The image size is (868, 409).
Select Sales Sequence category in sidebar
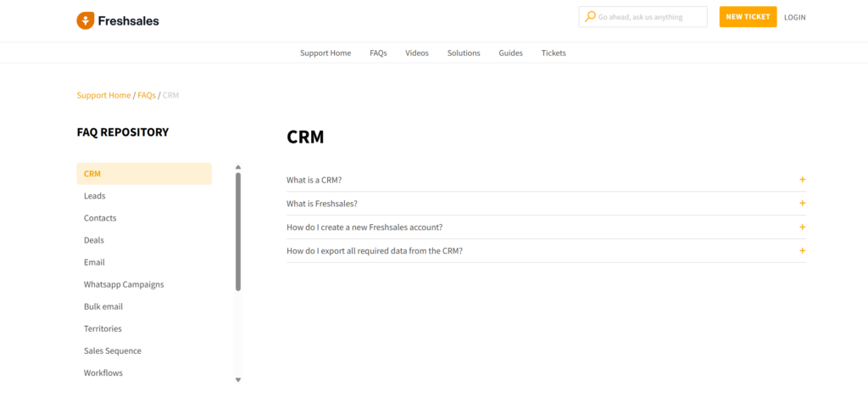[113, 350]
